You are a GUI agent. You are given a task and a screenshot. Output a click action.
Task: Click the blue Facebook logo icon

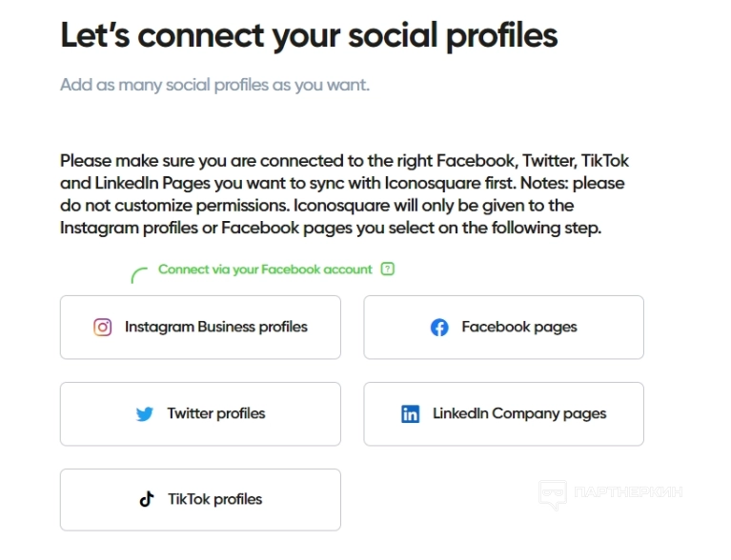click(x=439, y=328)
